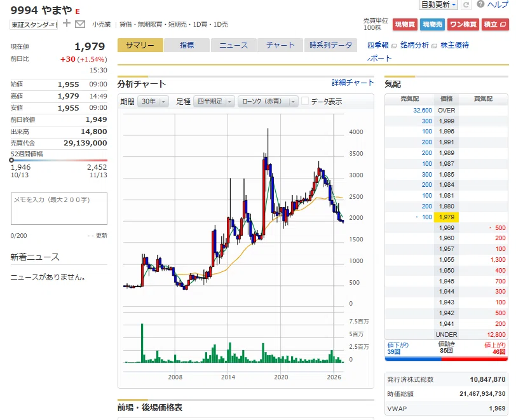
Task: Click the 現物売 button
Action: tap(432, 24)
